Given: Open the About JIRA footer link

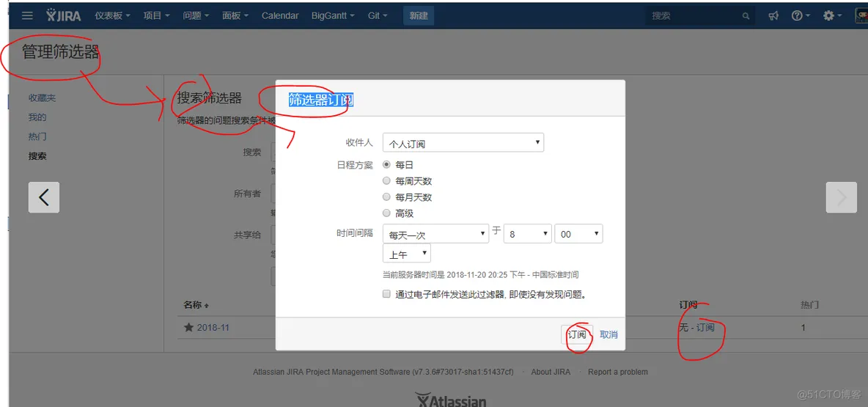Looking at the screenshot, I should pos(551,372).
